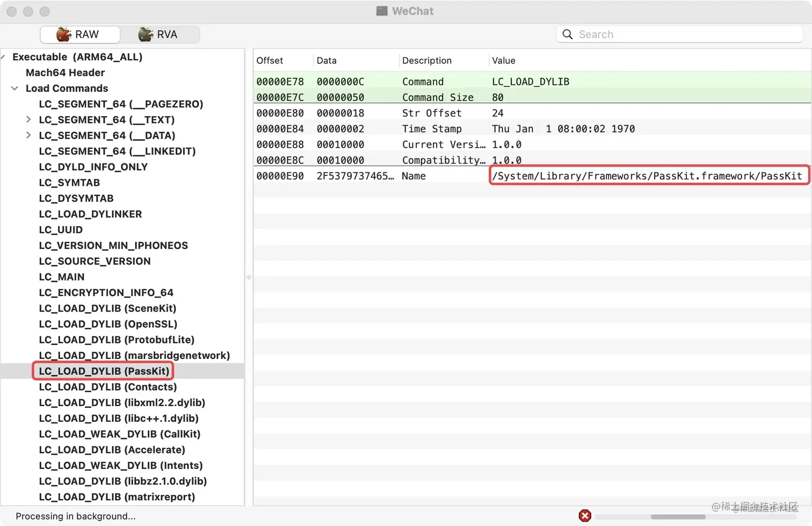This screenshot has height=526, width=812.
Task: Switch to RVA address mode
Action: (x=159, y=34)
